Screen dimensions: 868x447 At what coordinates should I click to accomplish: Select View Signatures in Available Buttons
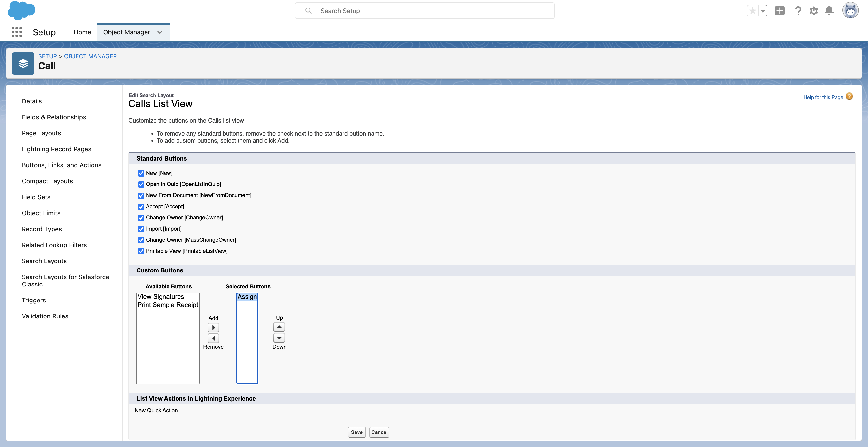pos(161,296)
